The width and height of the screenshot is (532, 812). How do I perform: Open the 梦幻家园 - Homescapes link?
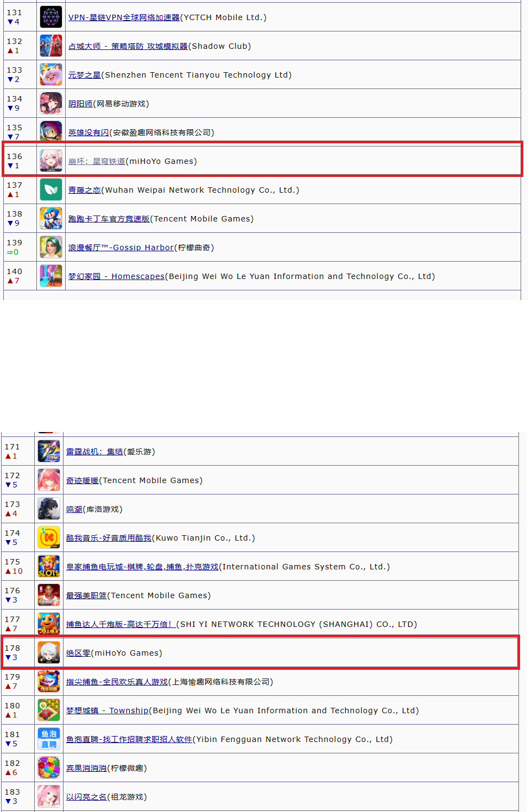click(117, 276)
